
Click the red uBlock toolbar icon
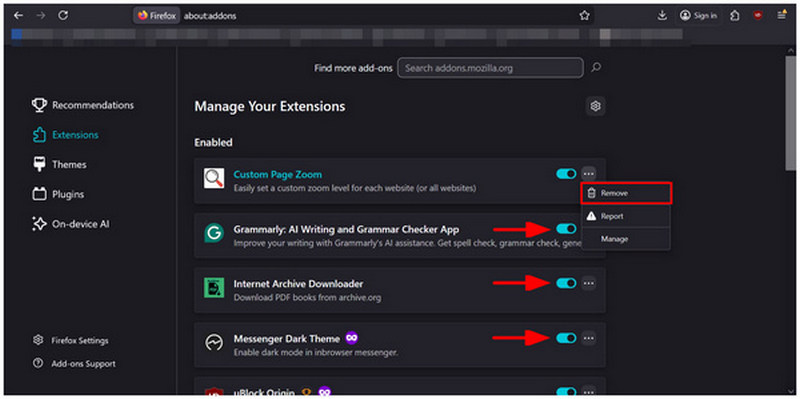(x=758, y=16)
